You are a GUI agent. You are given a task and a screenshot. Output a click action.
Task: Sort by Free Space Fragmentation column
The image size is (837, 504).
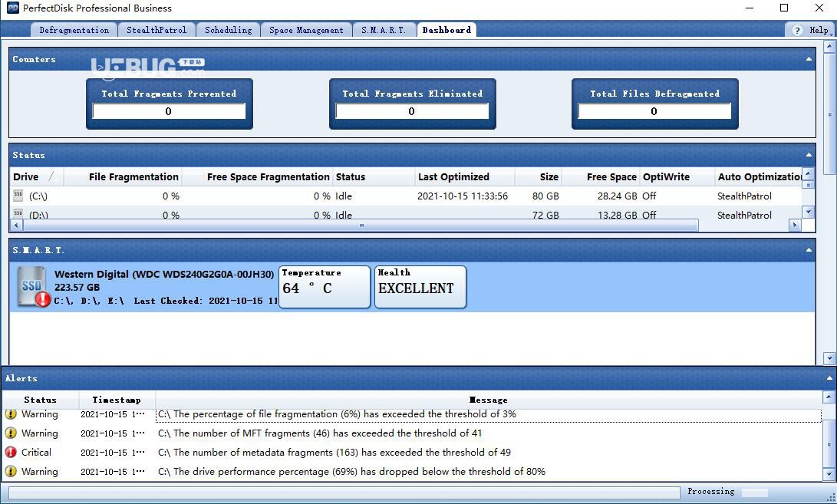(x=257, y=176)
